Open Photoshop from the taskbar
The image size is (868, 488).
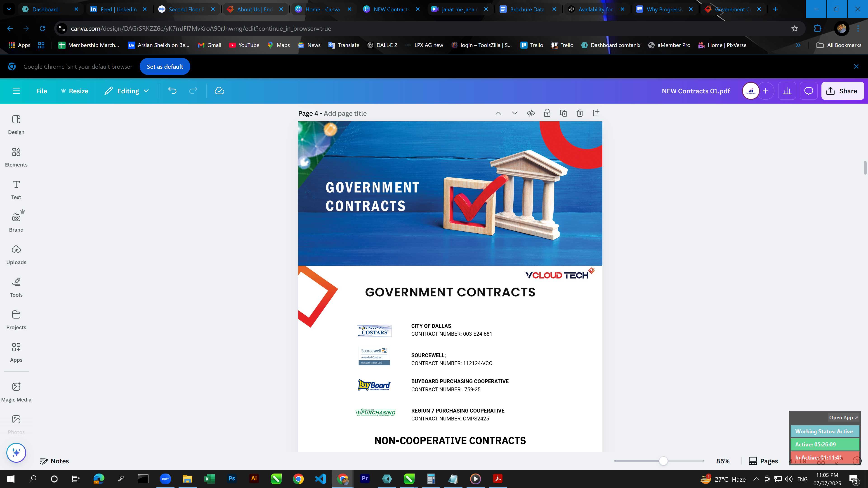(232, 479)
